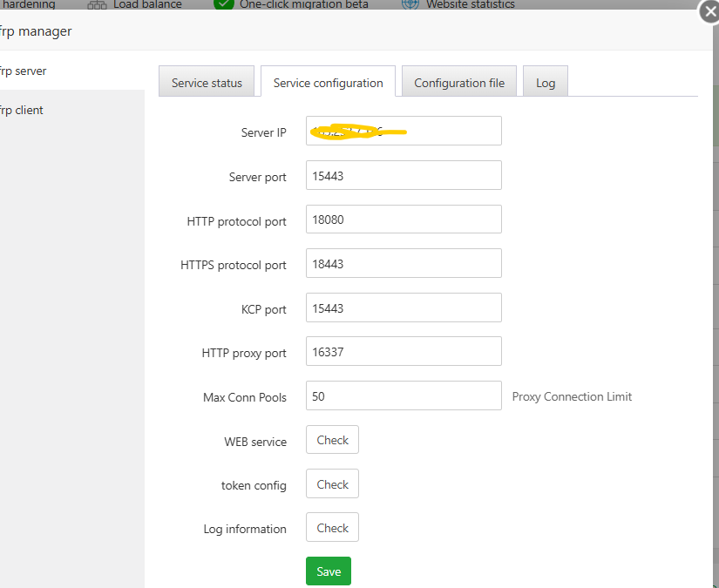Click Check button for token config
The image size is (719, 588).
tap(332, 483)
